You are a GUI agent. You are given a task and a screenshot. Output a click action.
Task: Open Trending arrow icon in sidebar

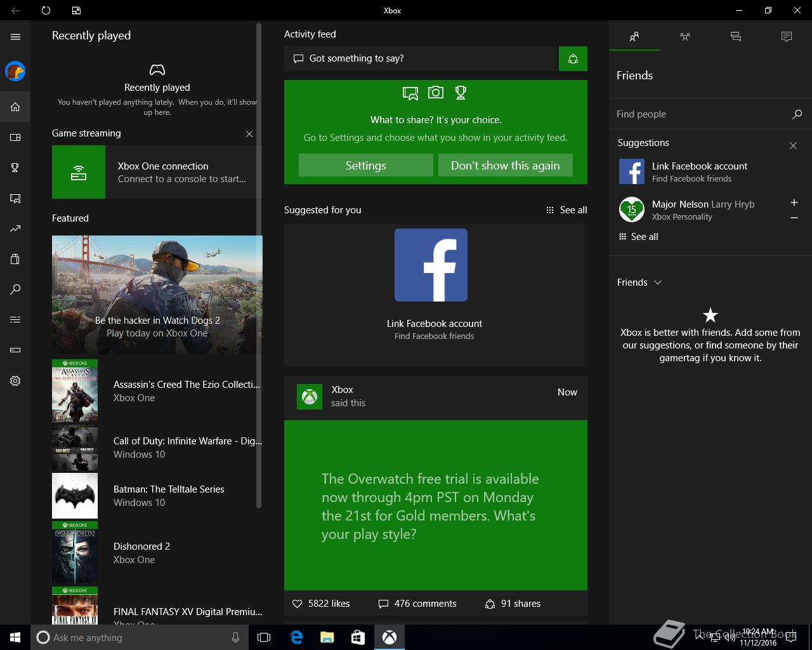pyautogui.click(x=15, y=229)
